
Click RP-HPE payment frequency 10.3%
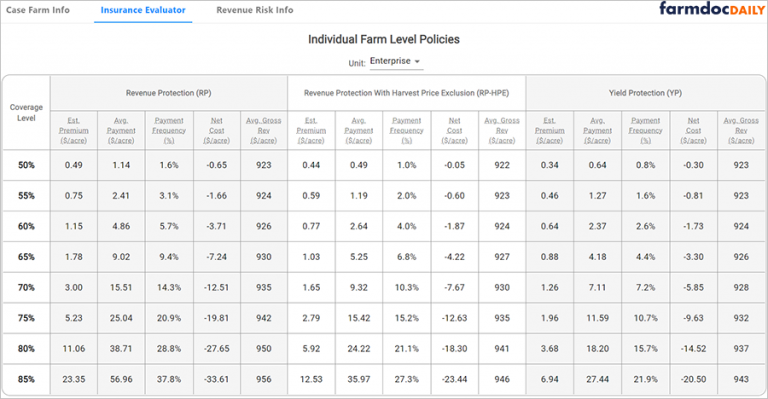tap(407, 288)
